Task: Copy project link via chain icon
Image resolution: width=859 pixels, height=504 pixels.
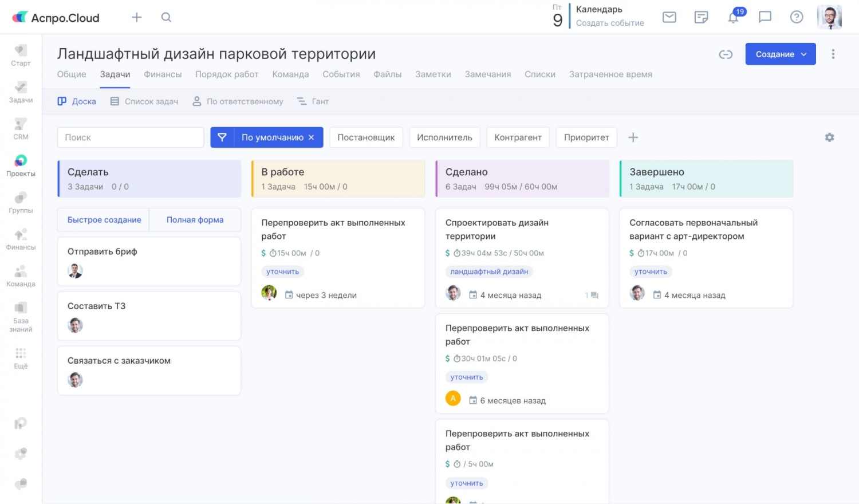Action: pos(726,54)
